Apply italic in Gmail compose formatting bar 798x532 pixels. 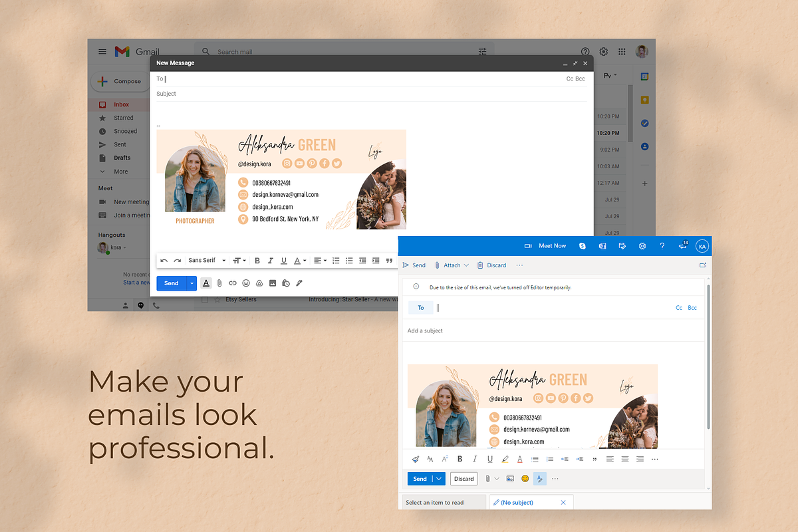(x=271, y=261)
